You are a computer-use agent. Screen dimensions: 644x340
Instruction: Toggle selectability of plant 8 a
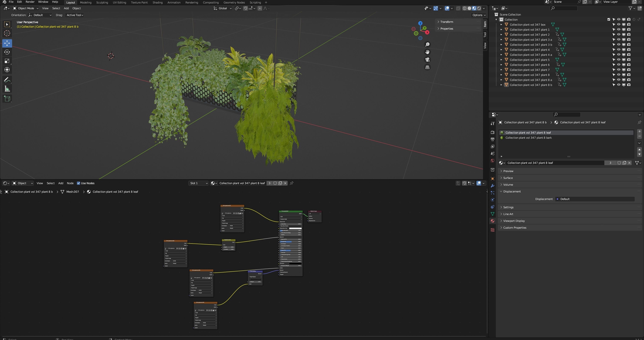[614, 80]
